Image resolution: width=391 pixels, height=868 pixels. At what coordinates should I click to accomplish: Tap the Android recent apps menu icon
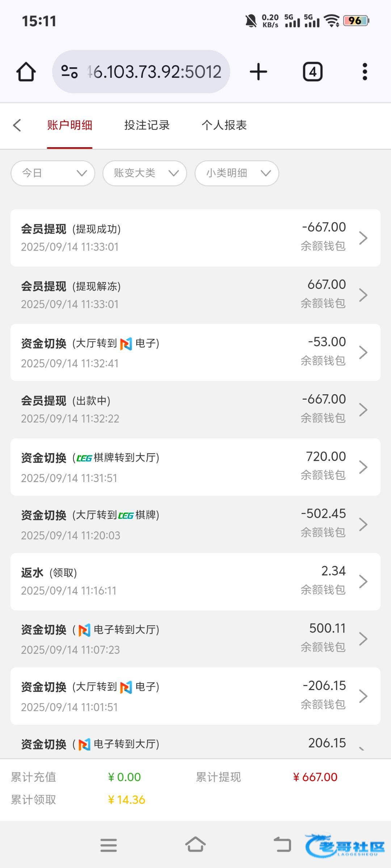(x=109, y=845)
